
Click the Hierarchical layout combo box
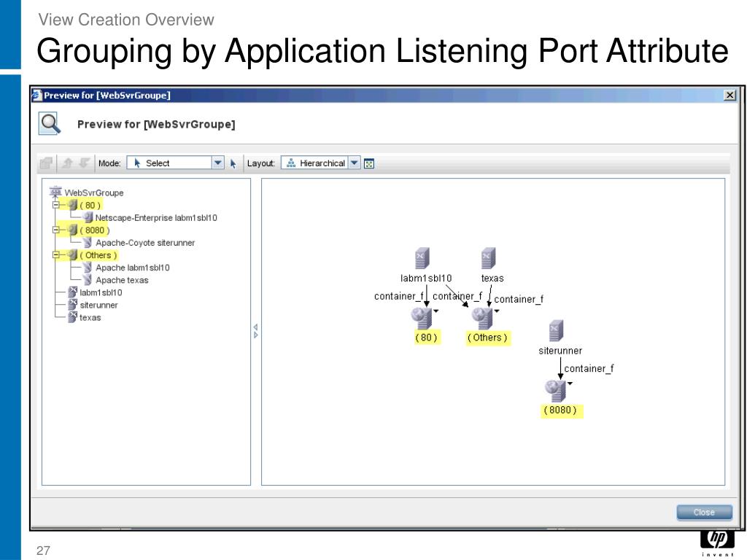click(x=321, y=163)
